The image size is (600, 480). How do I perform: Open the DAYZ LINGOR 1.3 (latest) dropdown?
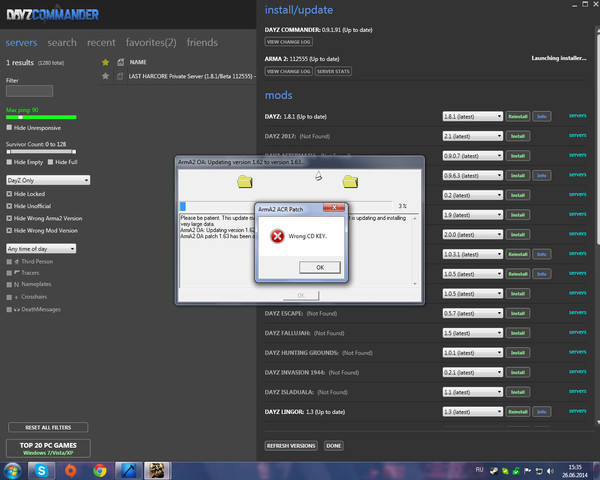click(473, 412)
